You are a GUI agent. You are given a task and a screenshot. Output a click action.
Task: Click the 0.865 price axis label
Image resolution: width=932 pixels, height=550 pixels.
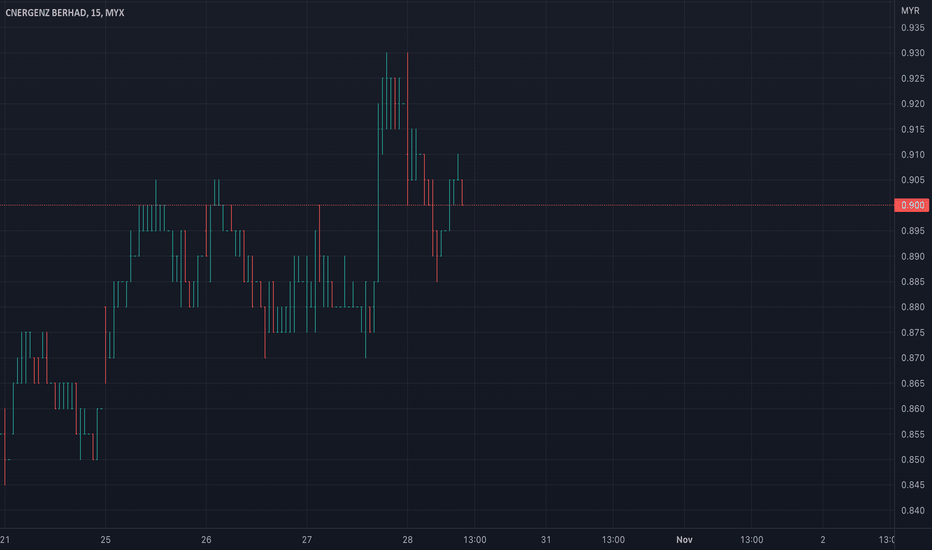[x=912, y=384]
